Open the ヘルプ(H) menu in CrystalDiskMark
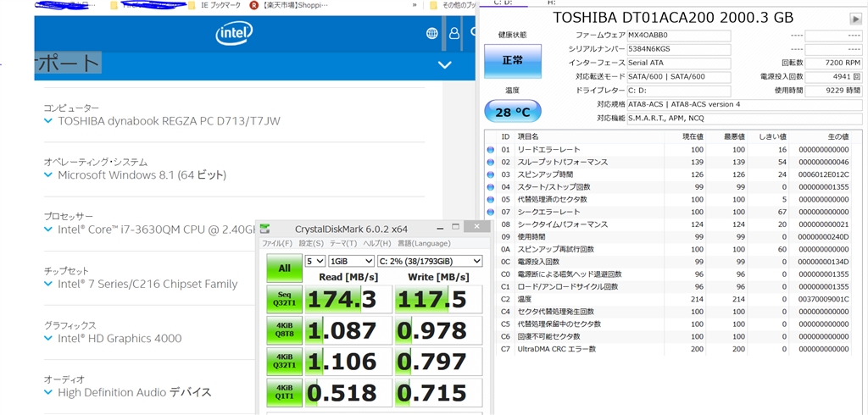 click(x=377, y=243)
